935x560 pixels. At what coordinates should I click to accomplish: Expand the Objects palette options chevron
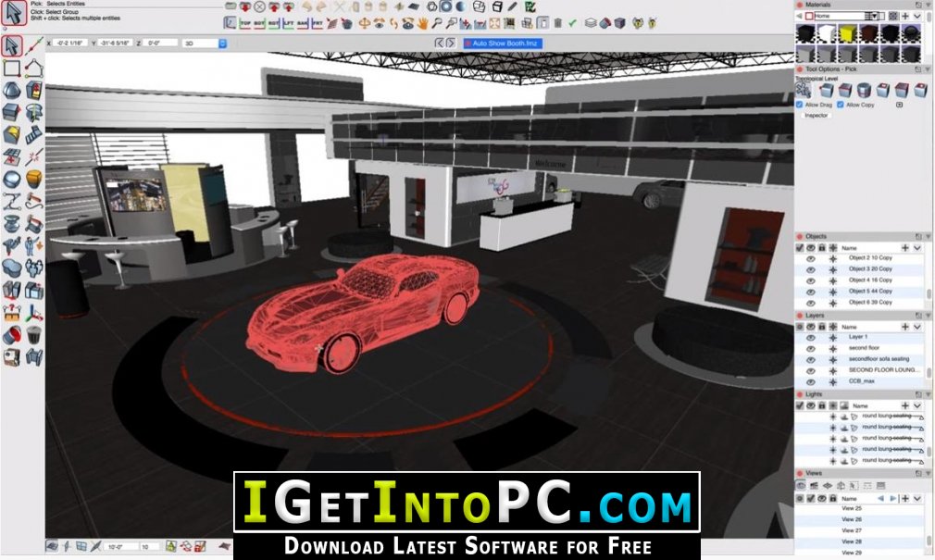click(x=917, y=248)
